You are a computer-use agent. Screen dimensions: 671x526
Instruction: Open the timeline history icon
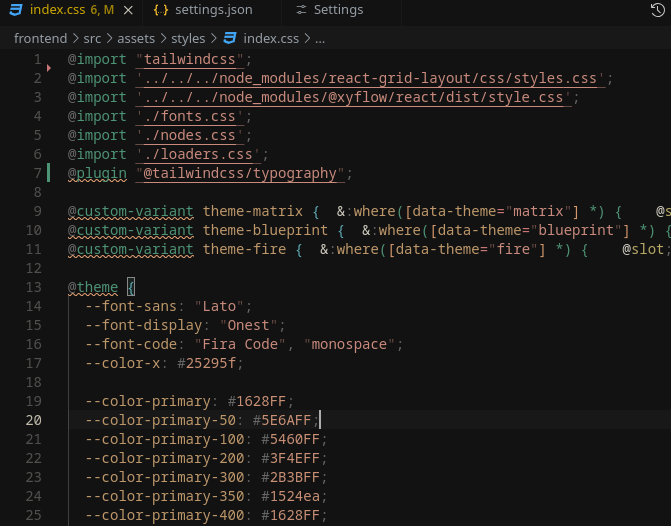[657, 10]
